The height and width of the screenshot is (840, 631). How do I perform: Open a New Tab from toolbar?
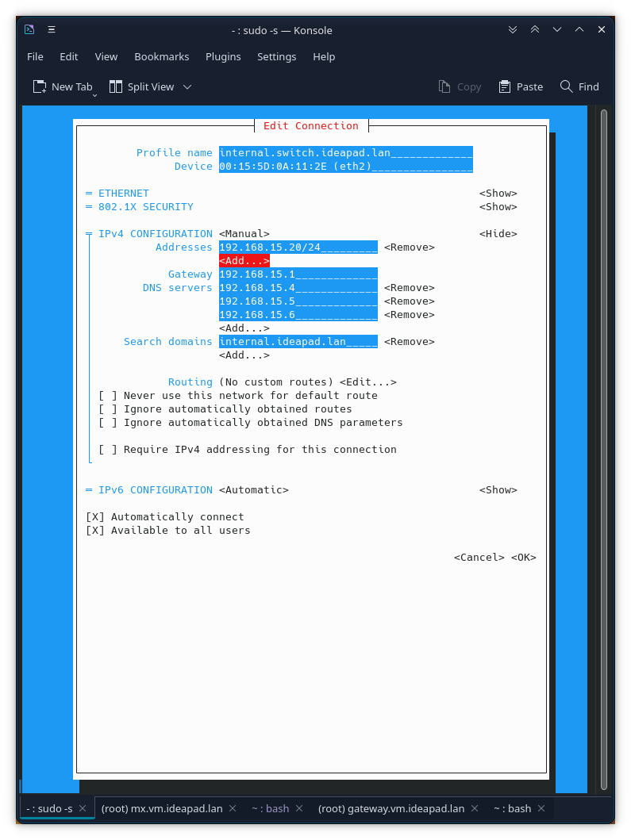(63, 86)
